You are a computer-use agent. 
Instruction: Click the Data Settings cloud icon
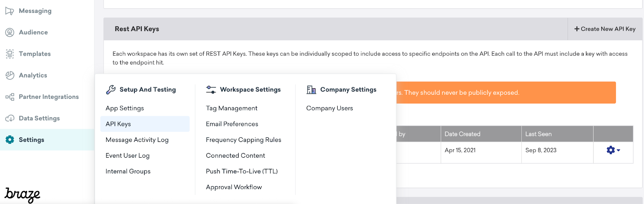[x=10, y=118]
